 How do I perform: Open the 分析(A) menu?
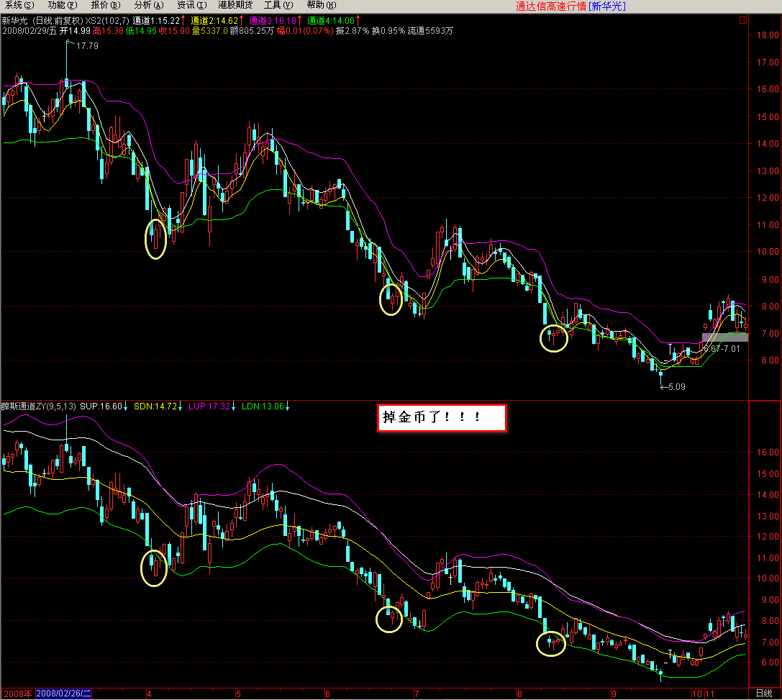(x=149, y=6)
